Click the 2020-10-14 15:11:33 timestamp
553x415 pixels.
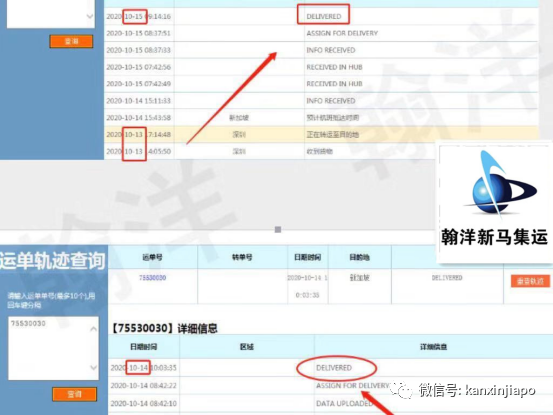click(139, 101)
